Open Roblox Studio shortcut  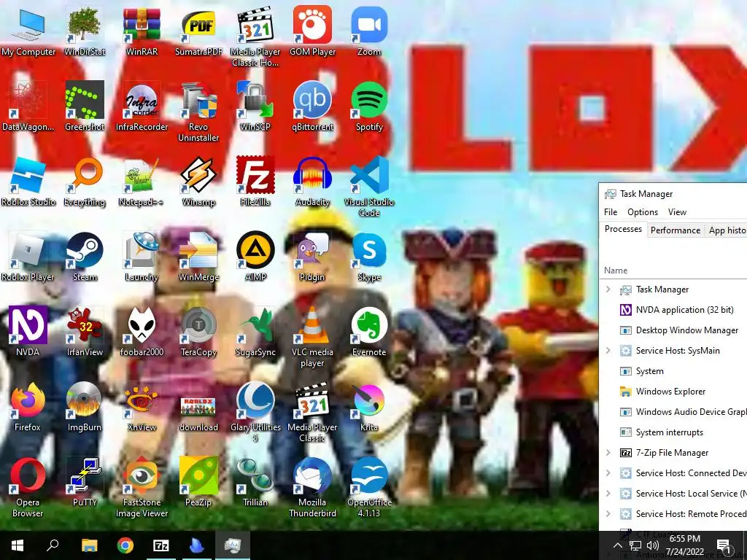28,182
